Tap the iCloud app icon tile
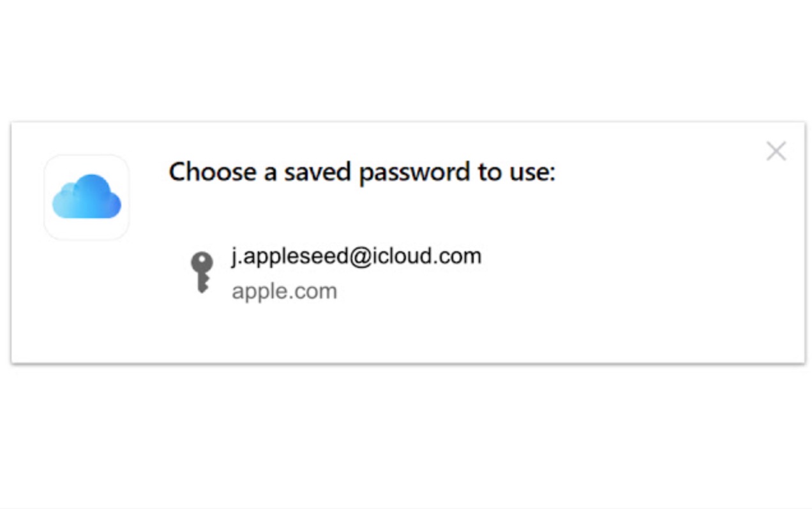The image size is (812, 509). click(87, 197)
